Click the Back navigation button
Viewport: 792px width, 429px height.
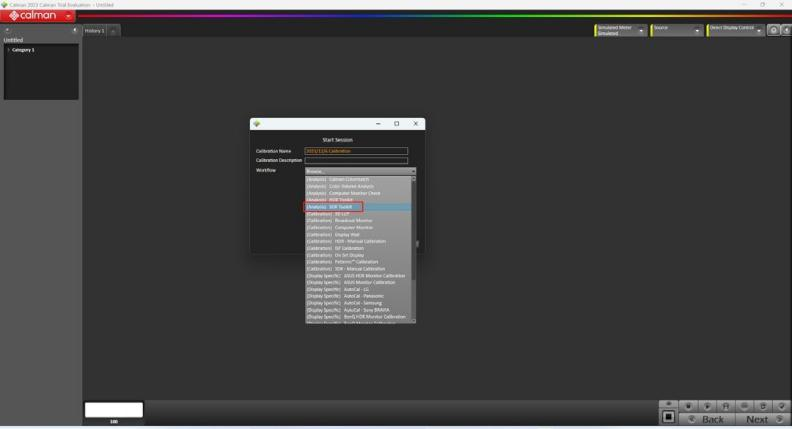pos(707,419)
